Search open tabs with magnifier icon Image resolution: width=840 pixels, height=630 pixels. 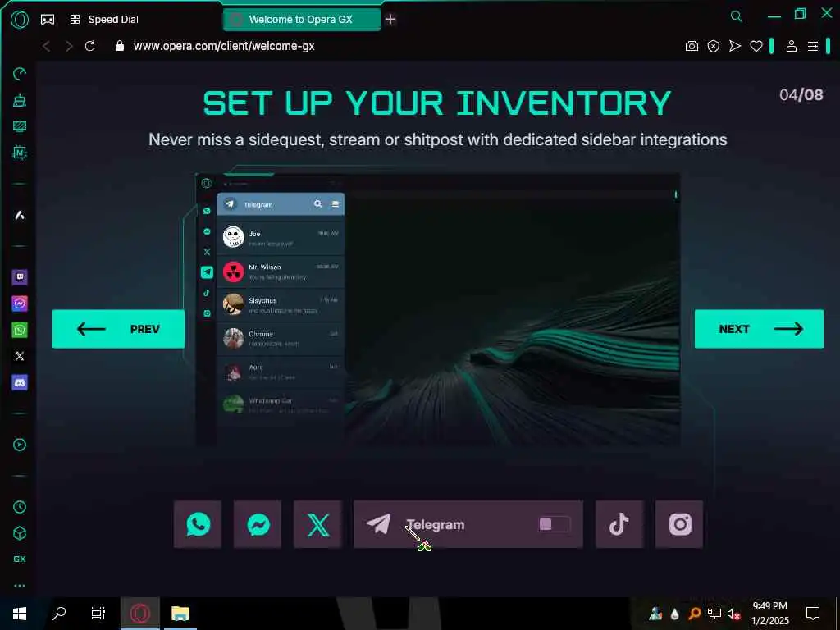(x=737, y=16)
